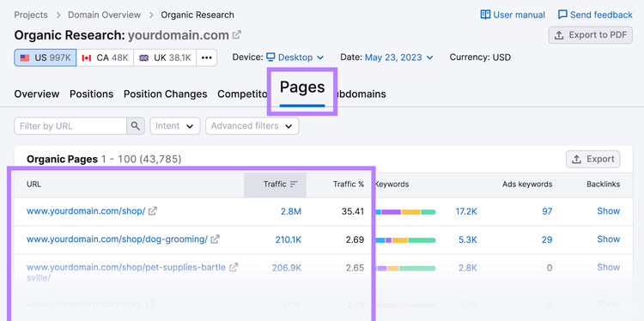Switch to the Positions tab
This screenshot has width=644, height=321.
(92, 94)
